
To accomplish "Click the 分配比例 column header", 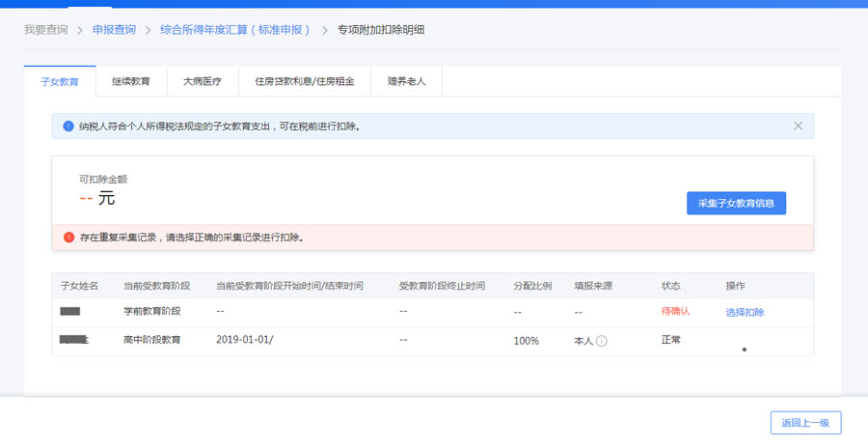I will click(x=531, y=286).
